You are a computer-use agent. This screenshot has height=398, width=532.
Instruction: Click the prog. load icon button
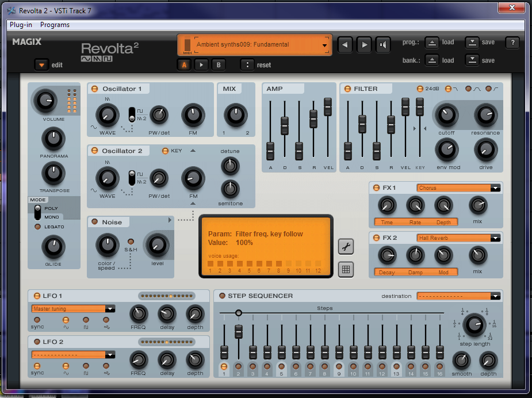431,43
